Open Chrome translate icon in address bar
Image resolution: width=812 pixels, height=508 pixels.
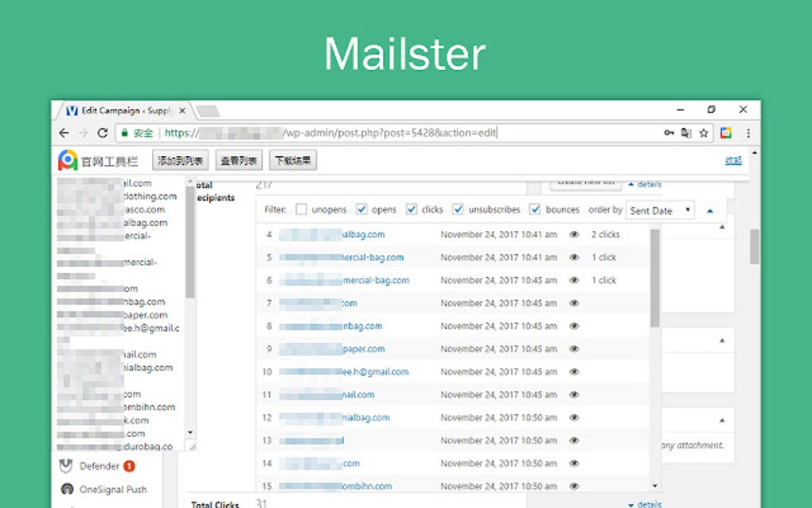685,133
